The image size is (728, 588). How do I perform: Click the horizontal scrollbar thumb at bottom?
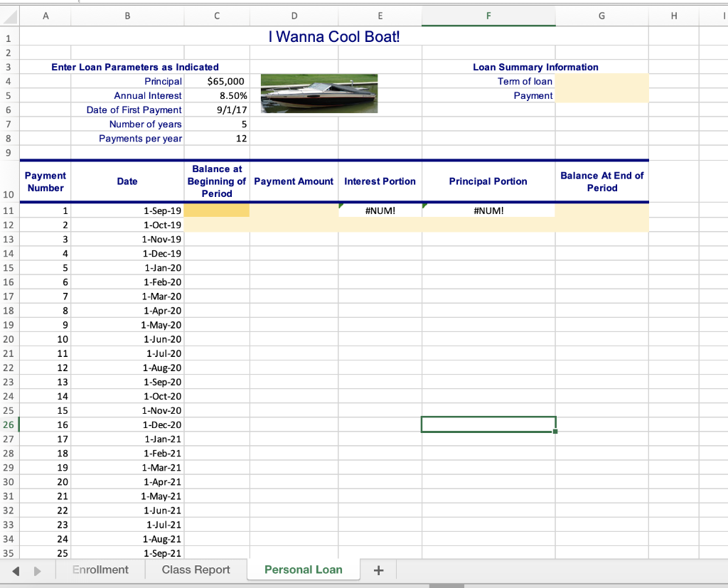[446, 586]
